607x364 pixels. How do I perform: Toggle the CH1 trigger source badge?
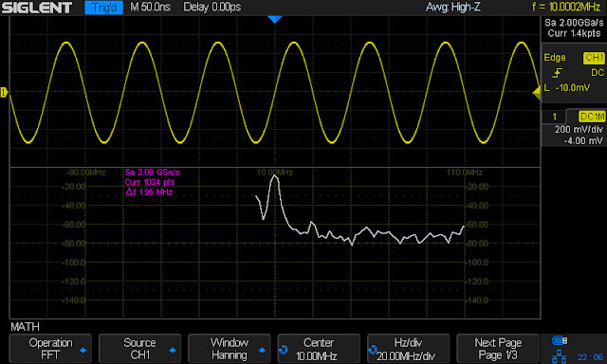[594, 58]
